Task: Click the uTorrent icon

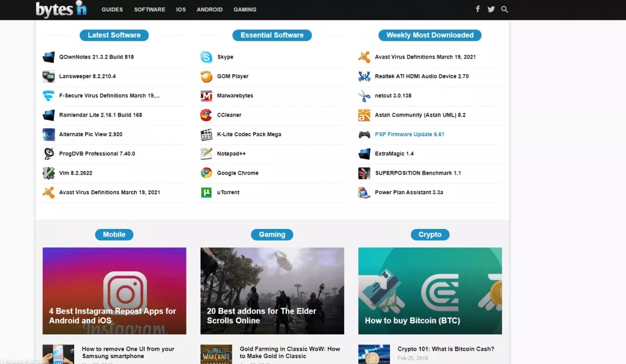Action: pyautogui.click(x=206, y=192)
